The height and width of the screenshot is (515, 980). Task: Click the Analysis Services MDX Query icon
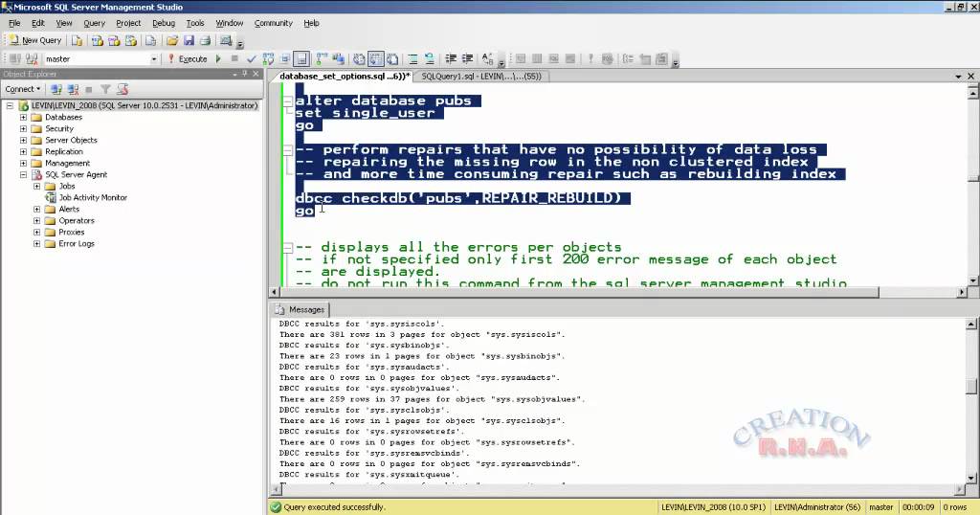[x=98, y=40]
